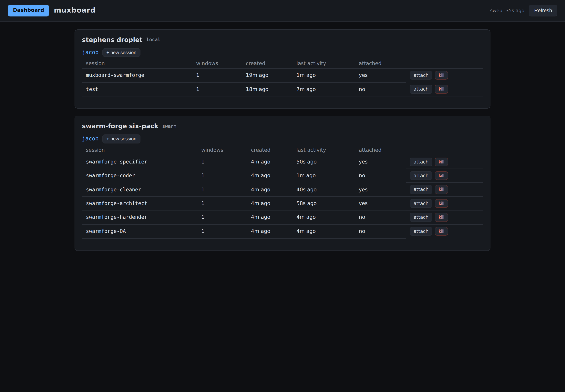The image size is (565, 392).
Task: Select the swarmforge-QA session name
Action: coord(106,231)
